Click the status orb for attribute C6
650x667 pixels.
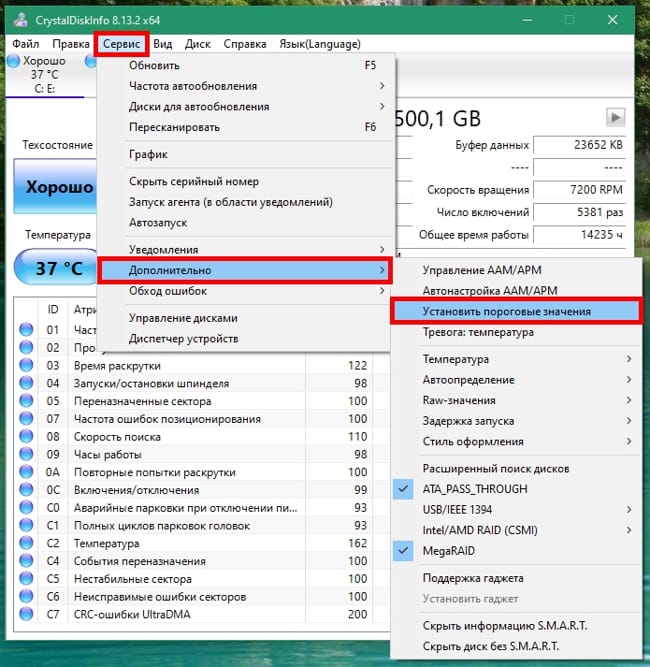tap(26, 596)
